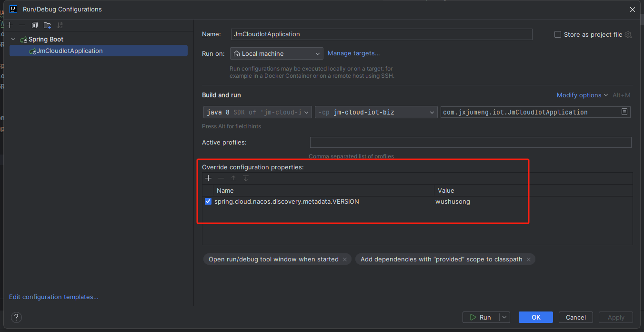Select JmCloudIotApplication in the configuration tree

click(x=70, y=51)
